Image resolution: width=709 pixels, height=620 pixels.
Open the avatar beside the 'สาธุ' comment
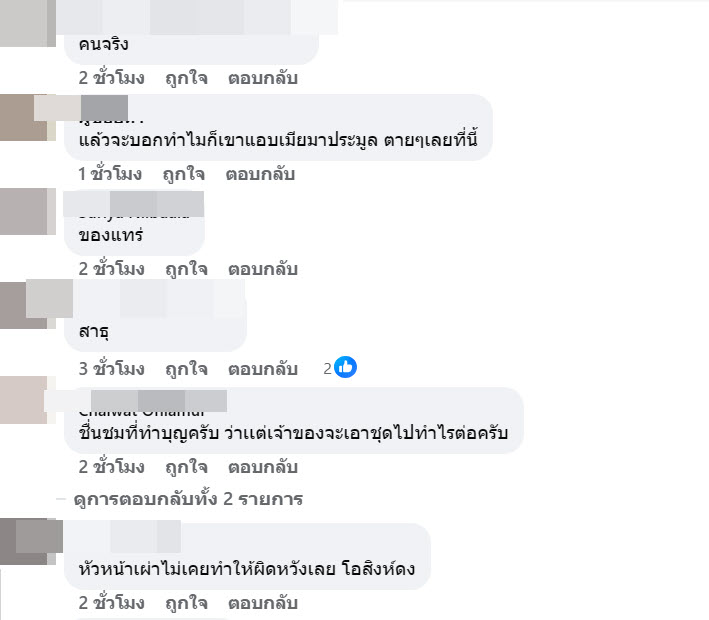tap(28, 304)
